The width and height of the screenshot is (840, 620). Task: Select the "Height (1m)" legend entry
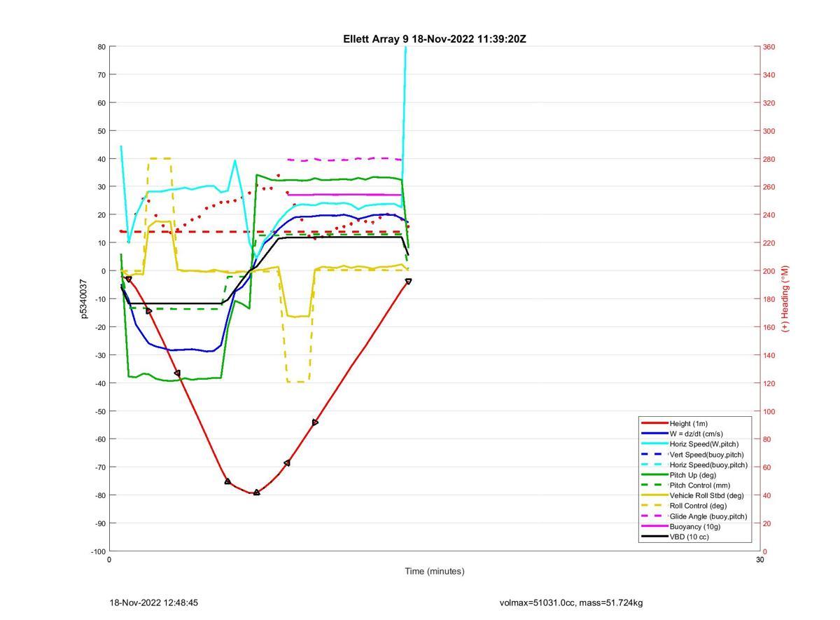(x=688, y=423)
